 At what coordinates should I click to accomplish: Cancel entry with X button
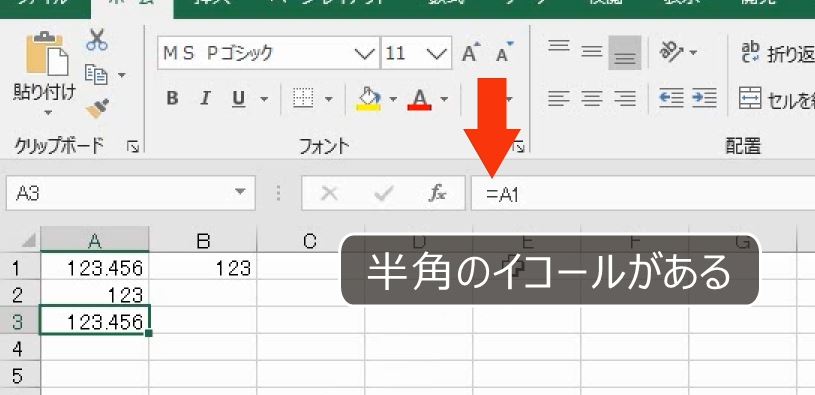pos(329,194)
